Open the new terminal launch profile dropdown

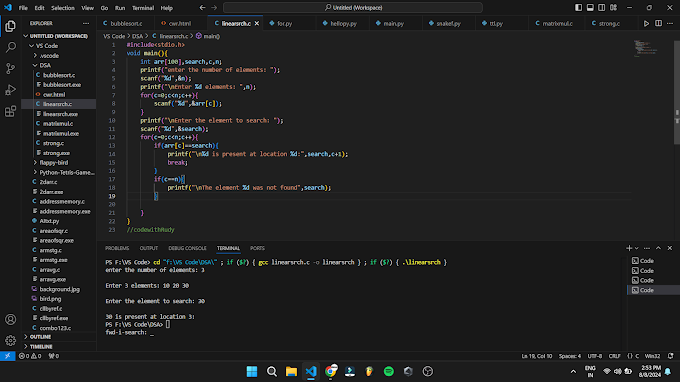pyautogui.click(x=637, y=248)
